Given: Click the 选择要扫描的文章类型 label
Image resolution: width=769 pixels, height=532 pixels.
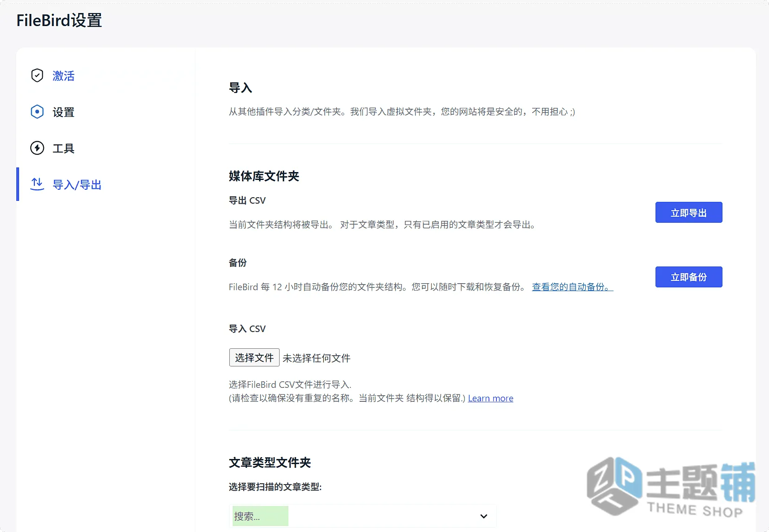Looking at the screenshot, I should pos(275,487).
